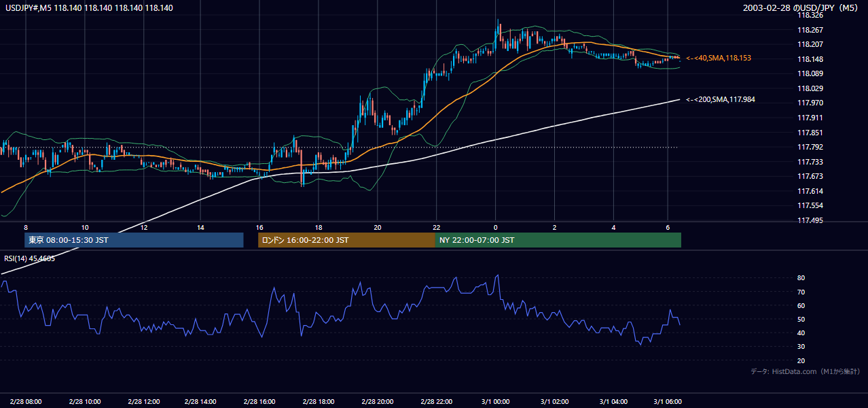Click RSI axis level 30
868x408 pixels.
click(801, 347)
